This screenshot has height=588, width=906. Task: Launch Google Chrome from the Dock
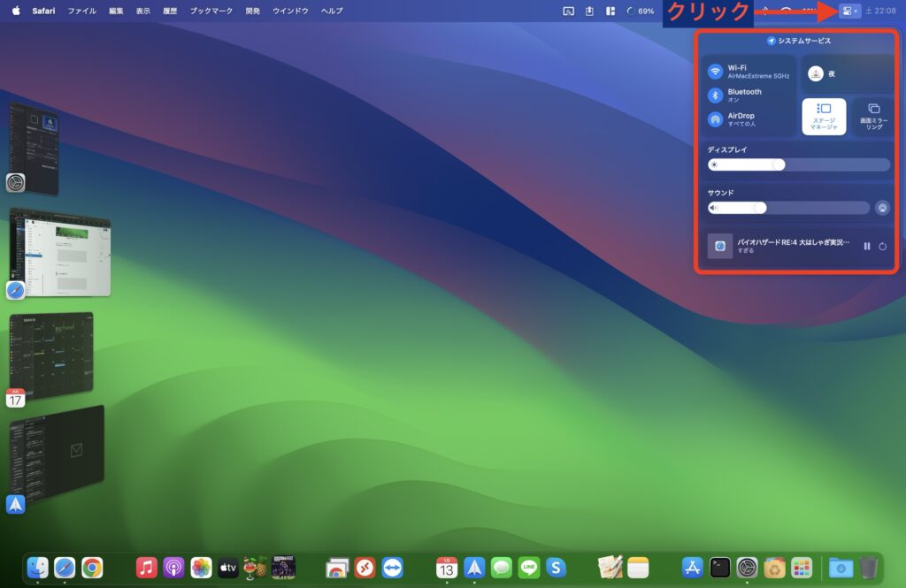tap(92, 567)
